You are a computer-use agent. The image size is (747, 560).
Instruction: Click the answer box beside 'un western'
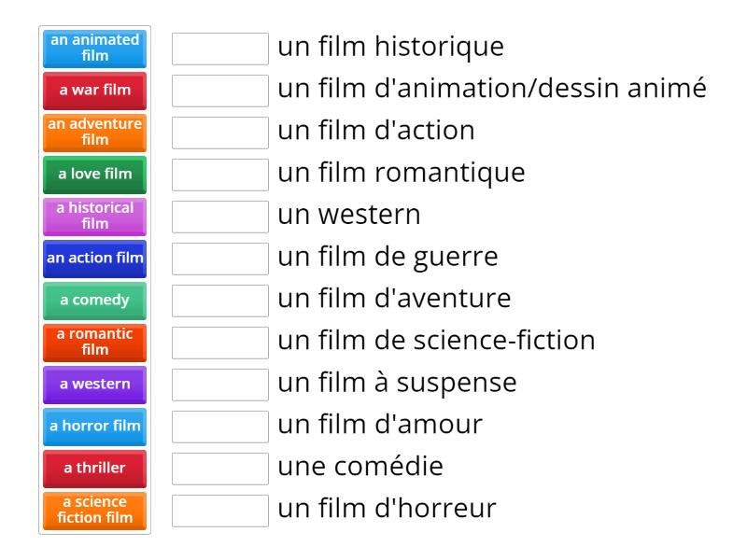coord(219,217)
